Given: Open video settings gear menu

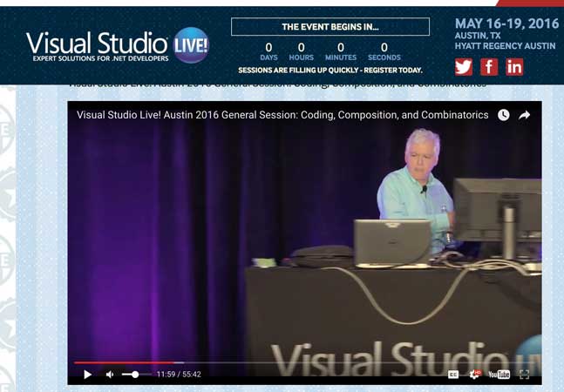Looking at the screenshot, I should [x=475, y=375].
